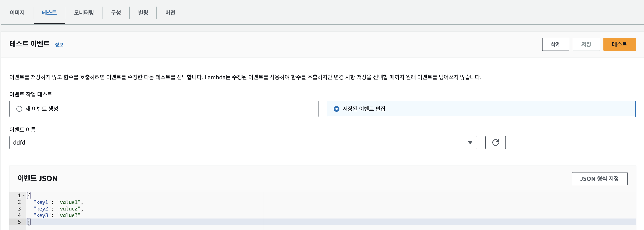The image size is (644, 230).
Task: Click the "key2" line in the JSON editor
Action: pos(58,209)
